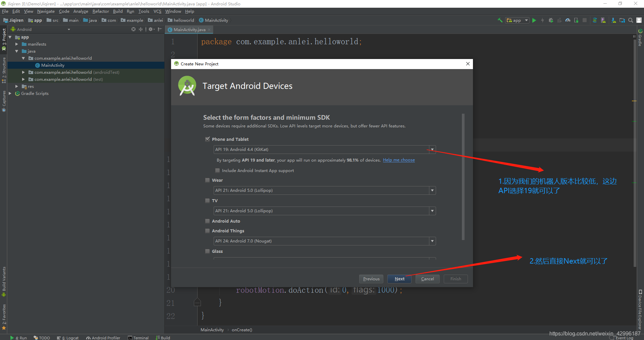644x340 pixels.
Task: Click the user account avatar icon
Action: (639, 20)
